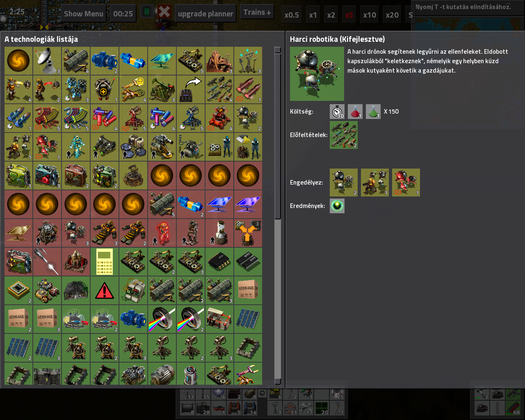The width and height of the screenshot is (525, 420).
Task: Select the radar dish technology
Action: pyautogui.click(x=47, y=61)
